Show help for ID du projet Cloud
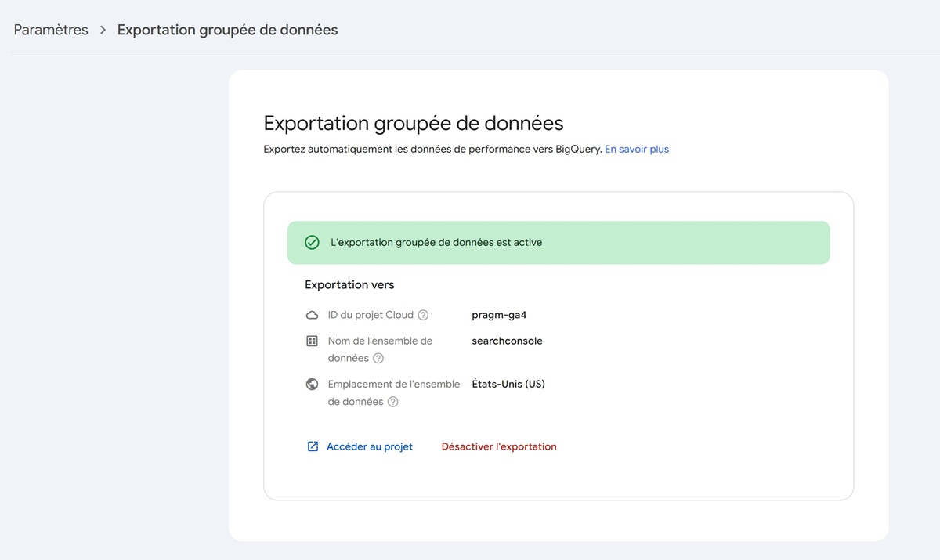940x560 pixels. pyautogui.click(x=423, y=316)
